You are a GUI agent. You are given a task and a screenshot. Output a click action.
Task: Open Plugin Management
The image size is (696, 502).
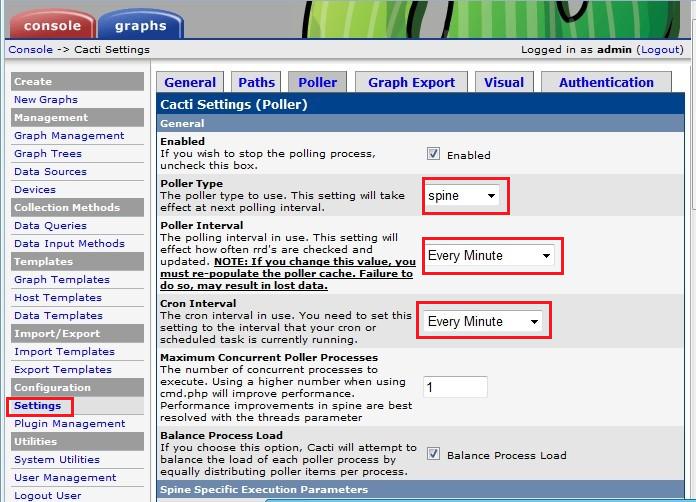coord(70,423)
